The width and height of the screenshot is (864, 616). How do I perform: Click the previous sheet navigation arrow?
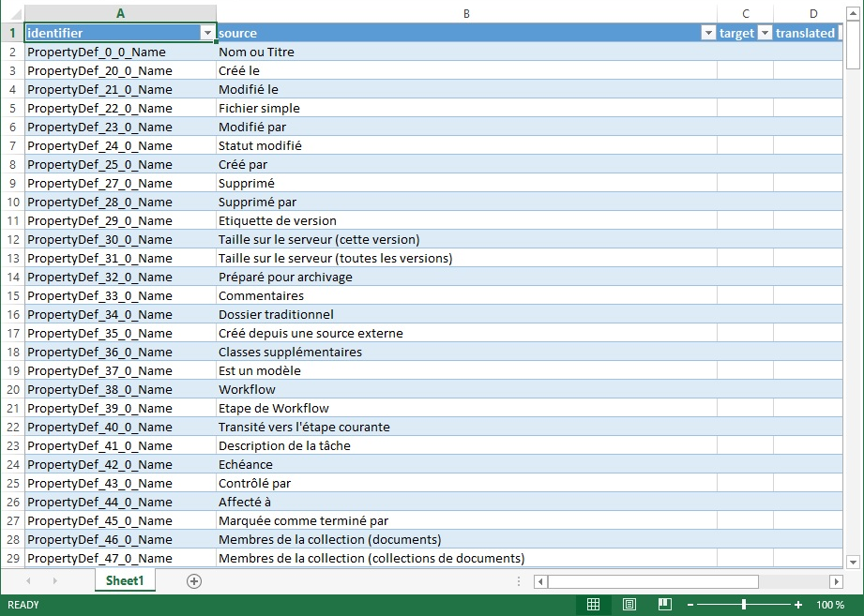[x=28, y=581]
